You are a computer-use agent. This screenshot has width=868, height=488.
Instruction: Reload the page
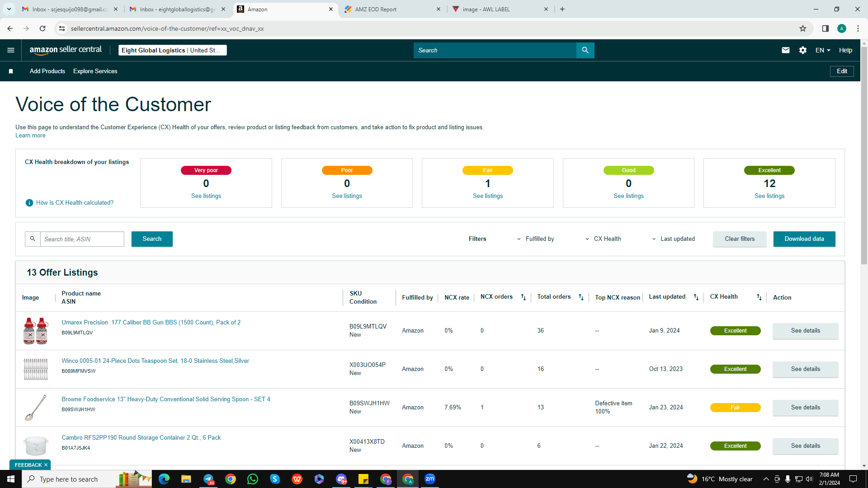click(x=42, y=28)
